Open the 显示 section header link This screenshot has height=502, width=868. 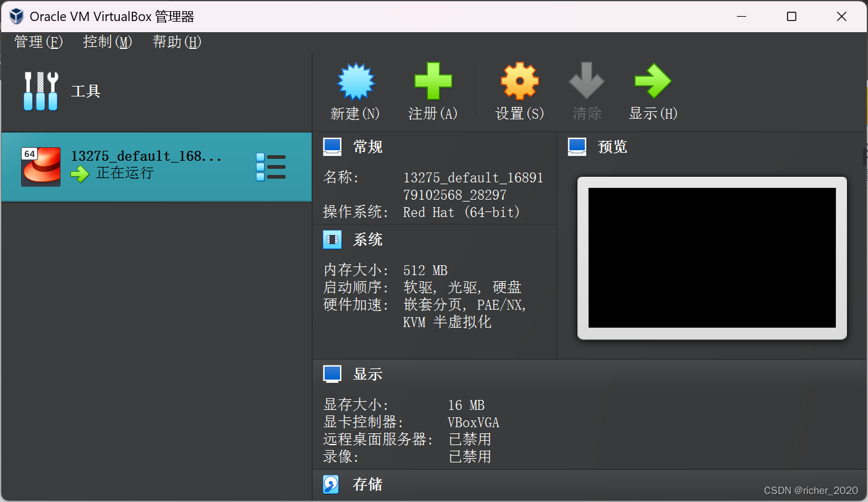pyautogui.click(x=368, y=374)
